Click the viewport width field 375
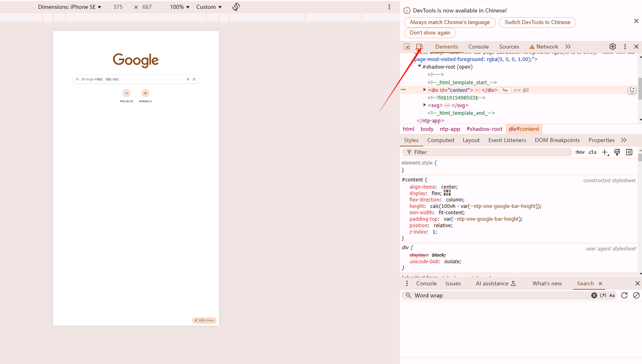The height and width of the screenshot is (364, 642). coord(118,7)
